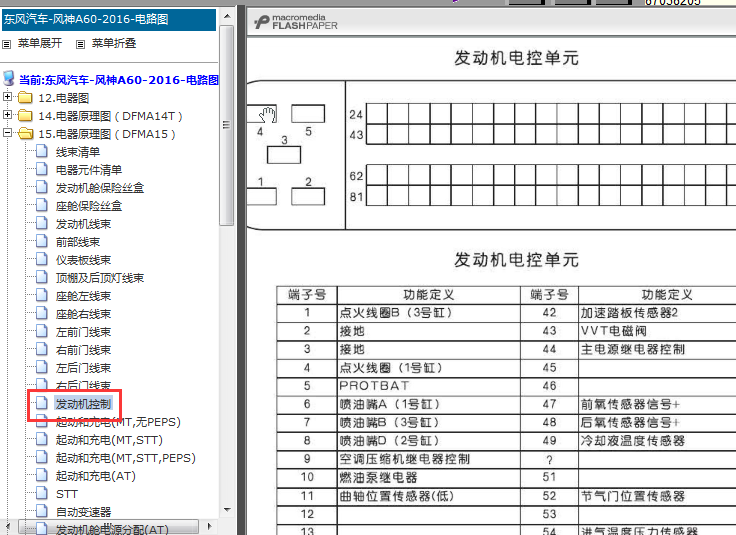Open the 起动和充电(MT,STT) page
The height and width of the screenshot is (535, 736).
[109, 440]
